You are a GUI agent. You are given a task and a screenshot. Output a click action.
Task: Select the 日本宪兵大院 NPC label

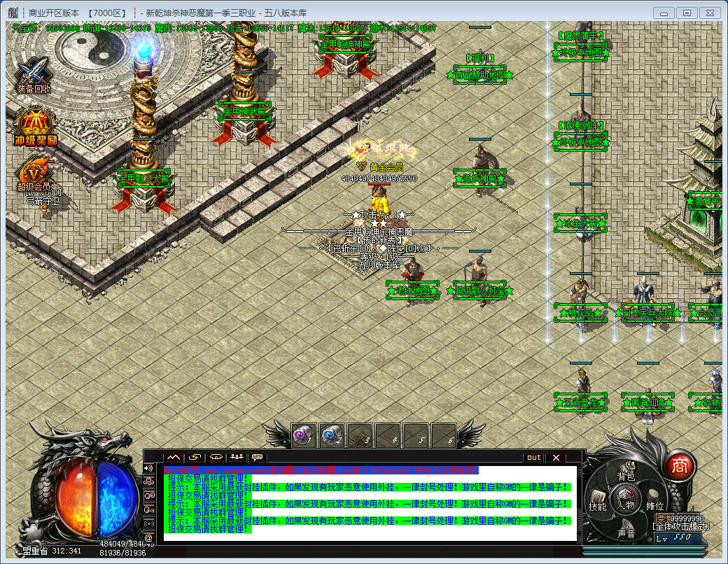647,313
